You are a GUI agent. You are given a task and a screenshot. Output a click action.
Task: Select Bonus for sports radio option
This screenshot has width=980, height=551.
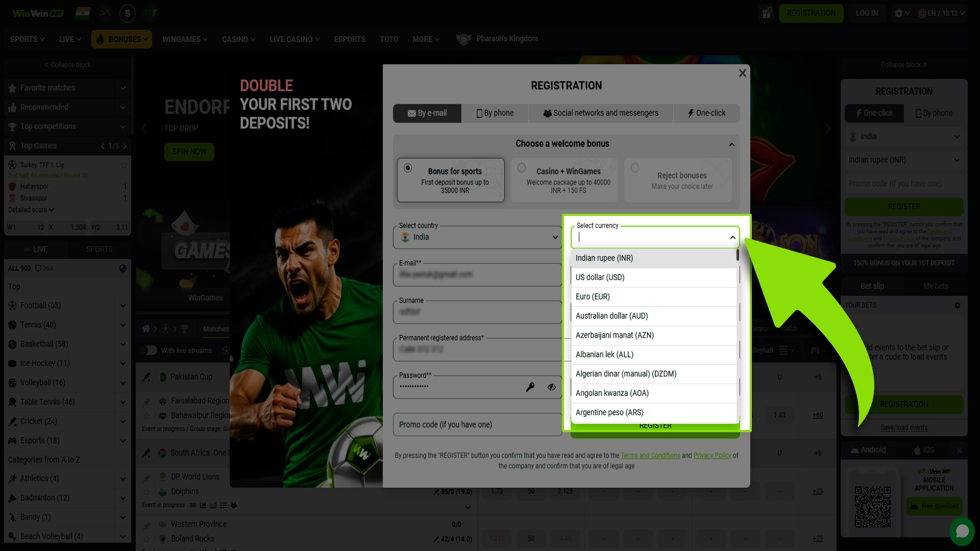[408, 168]
